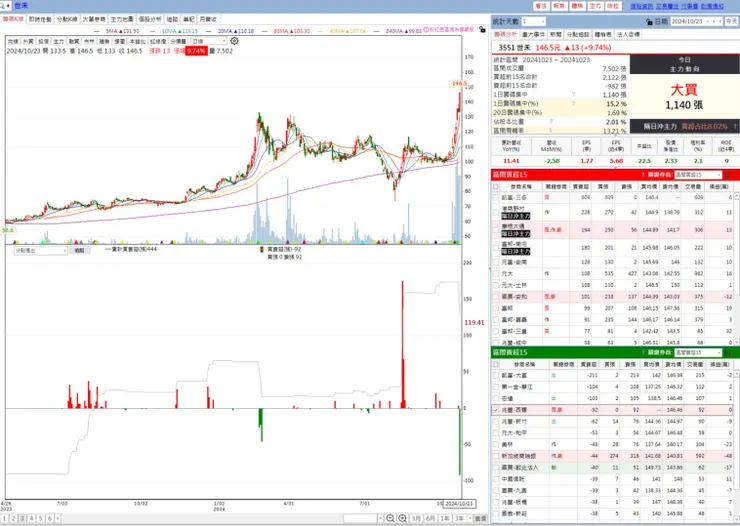Sort sell table by 買賣超 column header
The width and height of the screenshot is (740, 526).
588,364
